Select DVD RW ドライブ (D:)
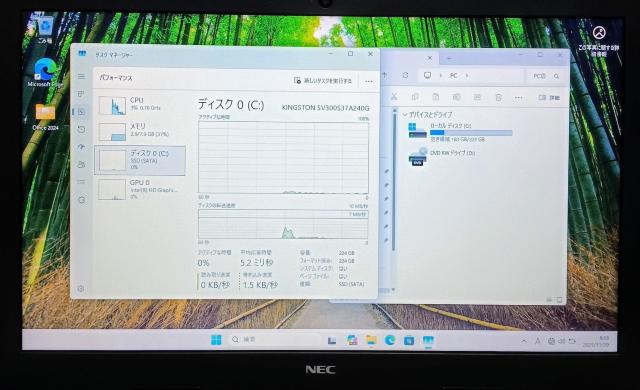 pos(442,156)
